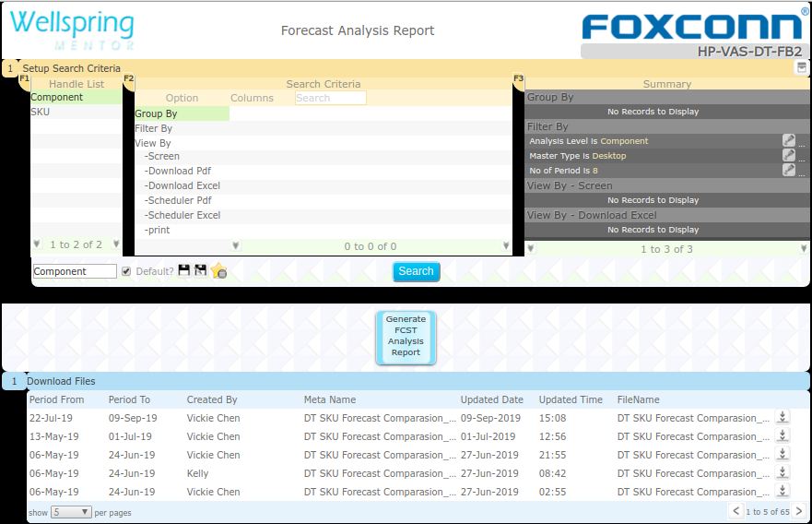Click the FileName column header
The width and height of the screenshot is (812, 524).
pyautogui.click(x=638, y=399)
